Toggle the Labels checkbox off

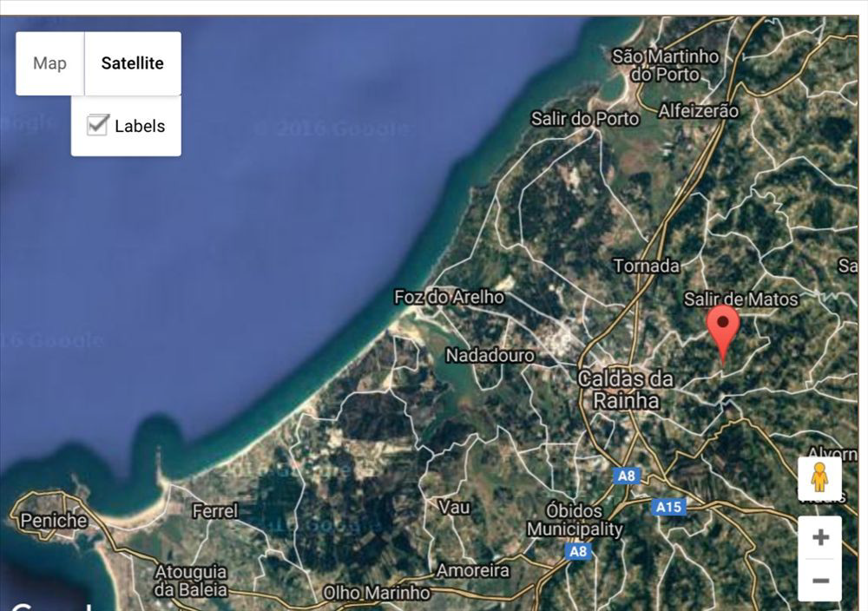point(97,125)
